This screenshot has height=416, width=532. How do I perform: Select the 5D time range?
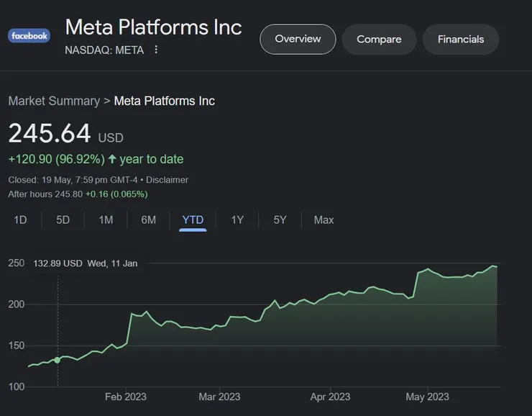point(63,220)
